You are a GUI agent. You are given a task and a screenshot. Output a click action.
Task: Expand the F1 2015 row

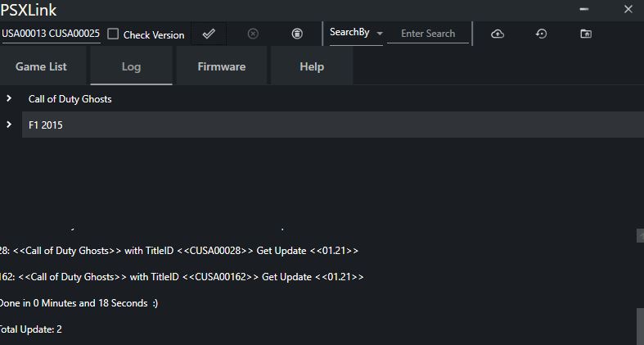[x=9, y=125]
